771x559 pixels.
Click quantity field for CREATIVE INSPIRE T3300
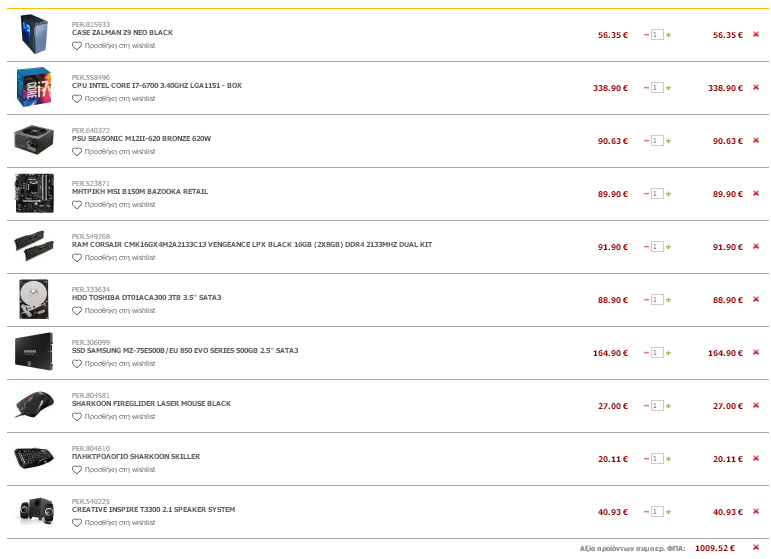click(657, 512)
